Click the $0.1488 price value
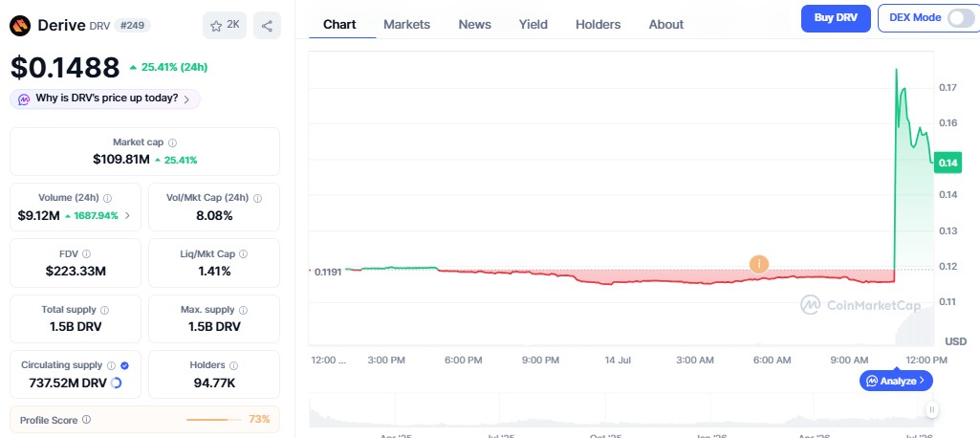Viewport: 980px width, 438px height. 65,67
